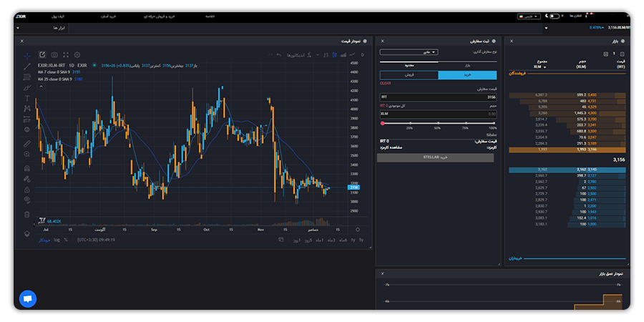The width and height of the screenshot is (644, 322).
Task: Toggle the auto scale option at chart bottom
Action: click(44, 240)
